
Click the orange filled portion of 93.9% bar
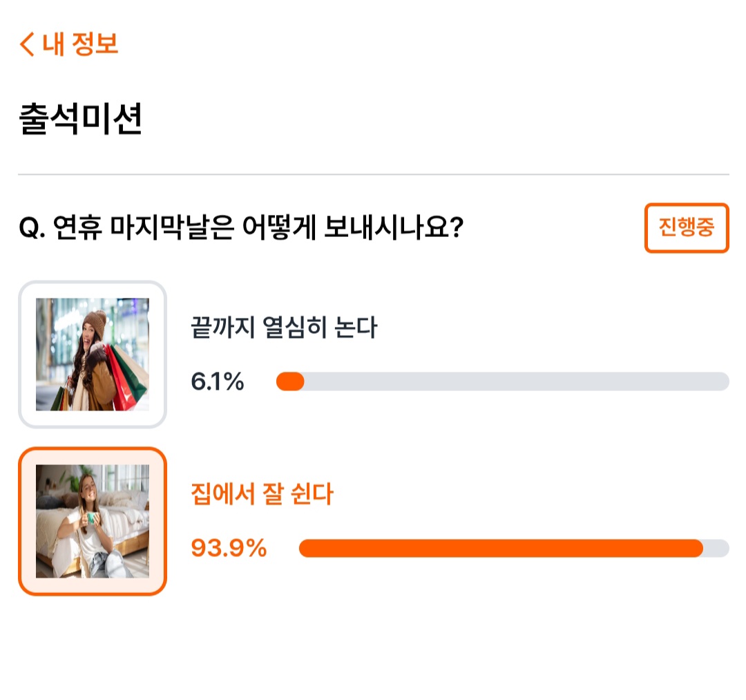click(501, 548)
